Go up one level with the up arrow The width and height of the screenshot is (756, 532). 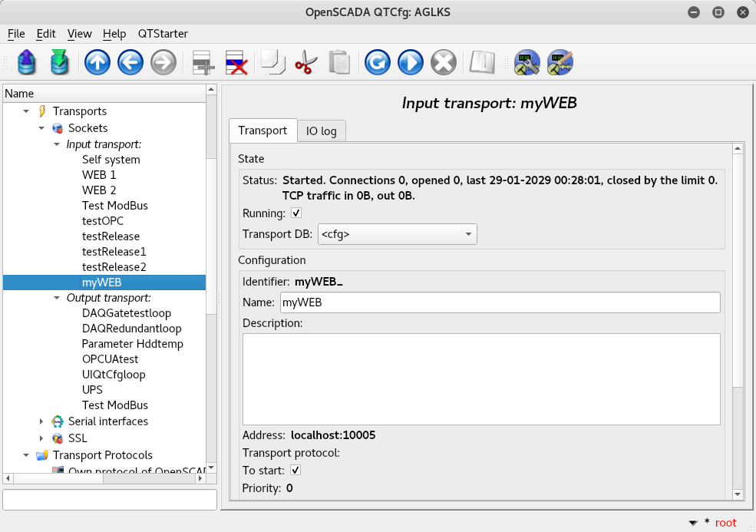tap(97, 63)
